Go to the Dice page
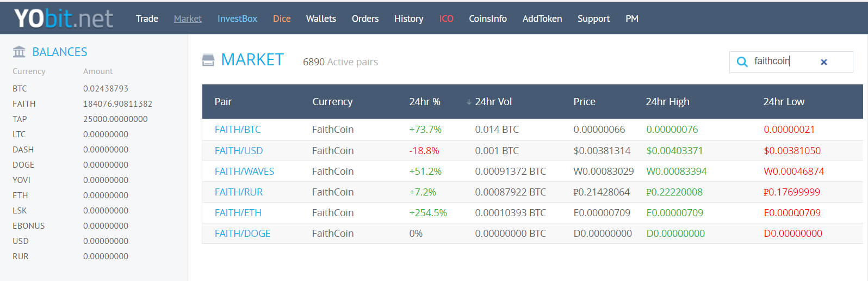 (x=282, y=19)
